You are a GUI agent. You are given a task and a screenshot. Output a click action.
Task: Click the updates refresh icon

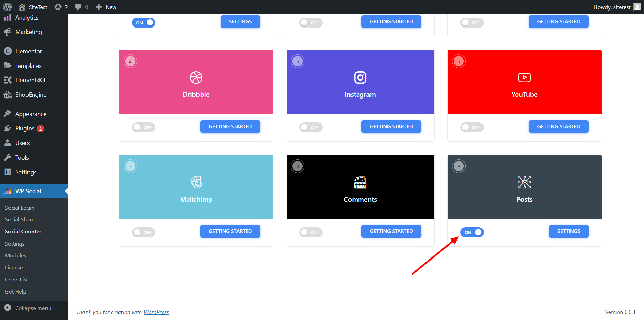58,7
